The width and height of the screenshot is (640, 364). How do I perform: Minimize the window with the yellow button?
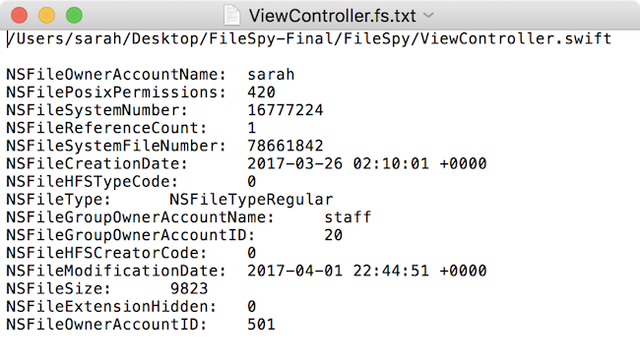46,16
